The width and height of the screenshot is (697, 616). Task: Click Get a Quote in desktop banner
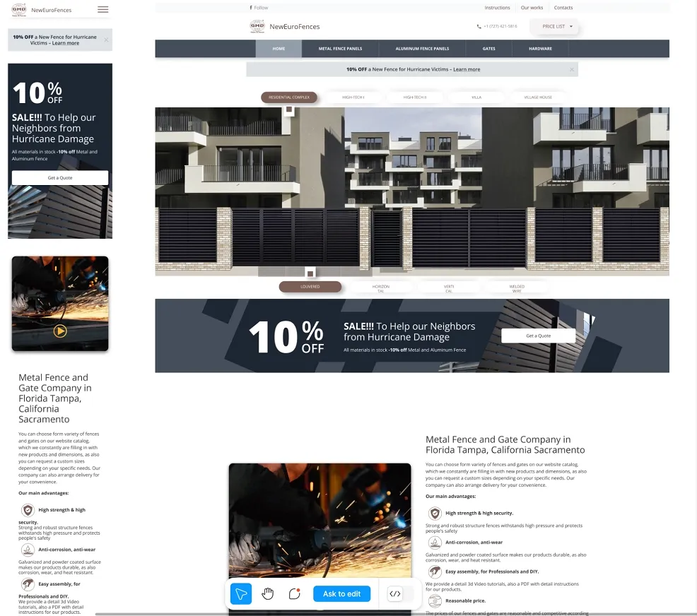click(538, 336)
